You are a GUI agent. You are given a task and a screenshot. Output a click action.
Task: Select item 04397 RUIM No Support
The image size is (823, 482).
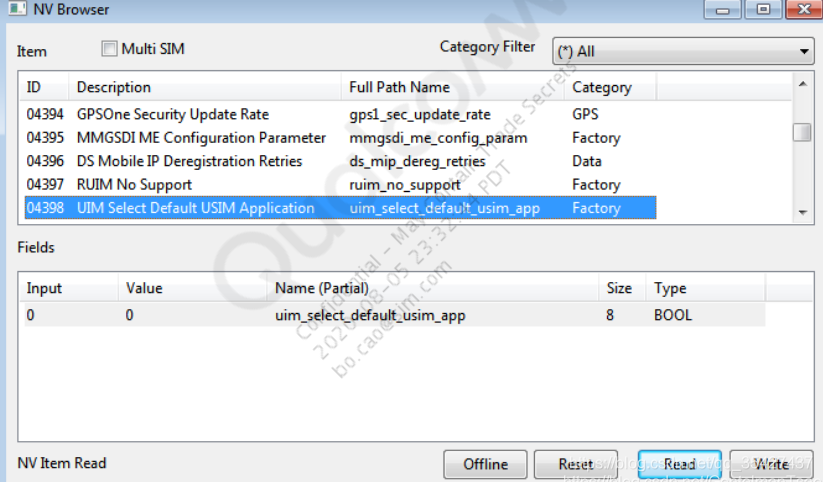point(340,185)
